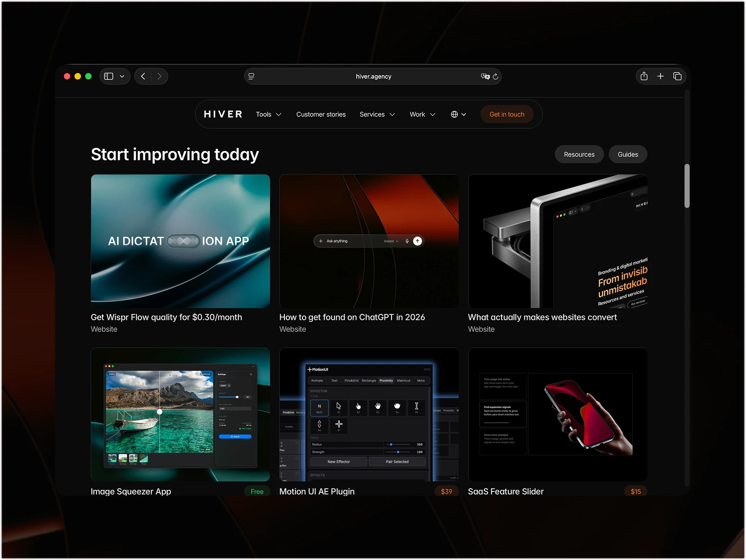Image resolution: width=746 pixels, height=560 pixels.
Task: Expand the Services menu
Action: 377,115
